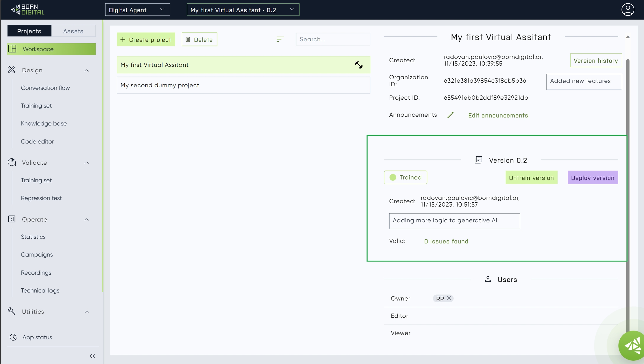Open the project version selector dropdown

243,10
